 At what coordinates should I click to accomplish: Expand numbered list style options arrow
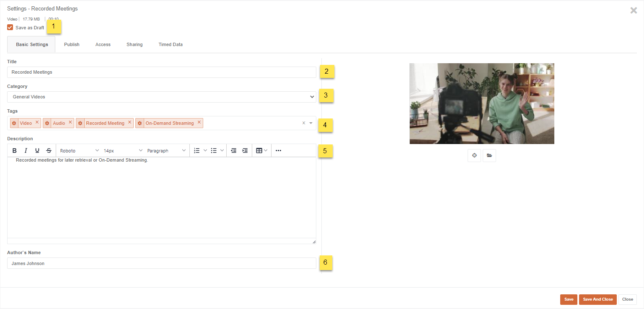pos(205,151)
